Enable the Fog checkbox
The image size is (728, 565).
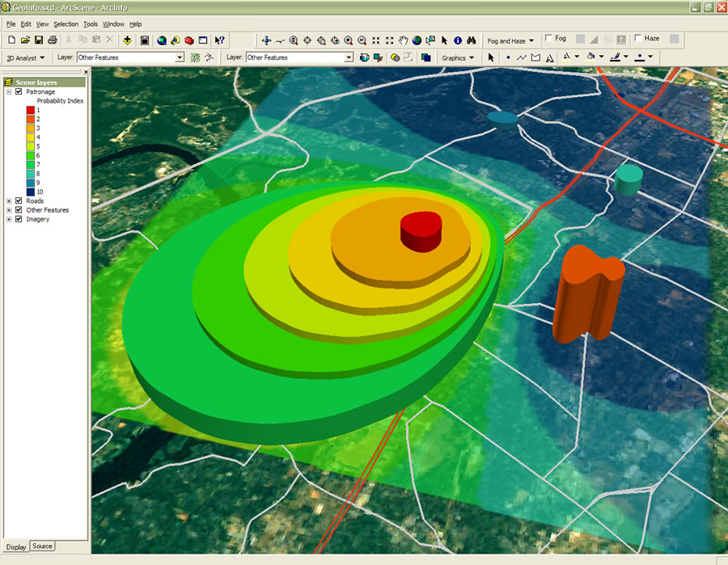click(548, 38)
